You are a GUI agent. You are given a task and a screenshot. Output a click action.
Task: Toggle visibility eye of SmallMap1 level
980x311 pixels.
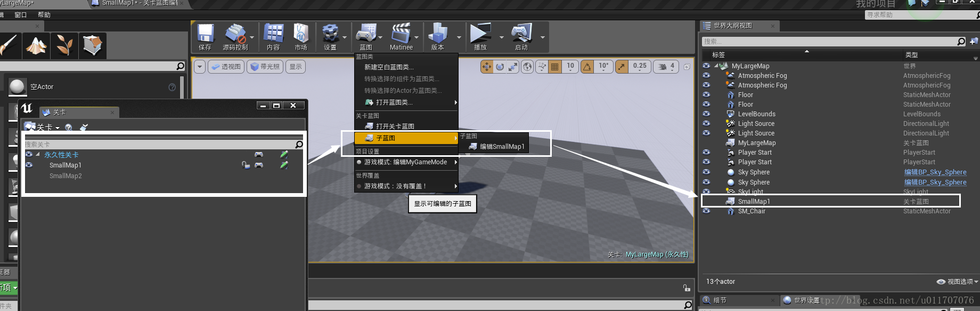[29, 165]
